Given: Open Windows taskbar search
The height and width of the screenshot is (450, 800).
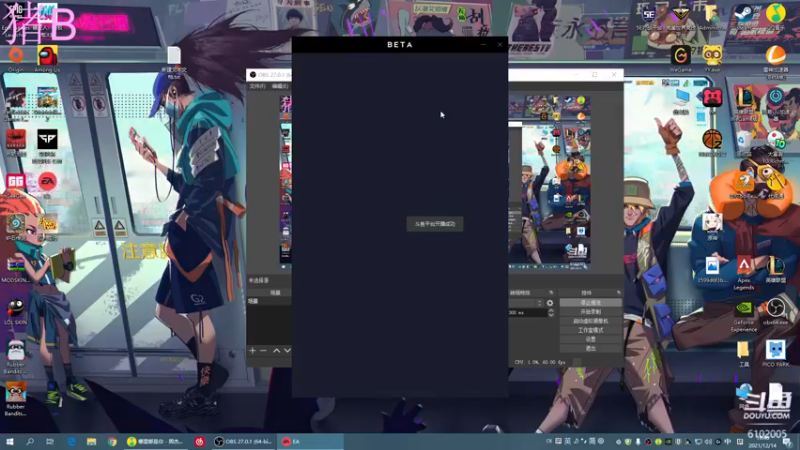Looking at the screenshot, I should pyautogui.click(x=30, y=441).
